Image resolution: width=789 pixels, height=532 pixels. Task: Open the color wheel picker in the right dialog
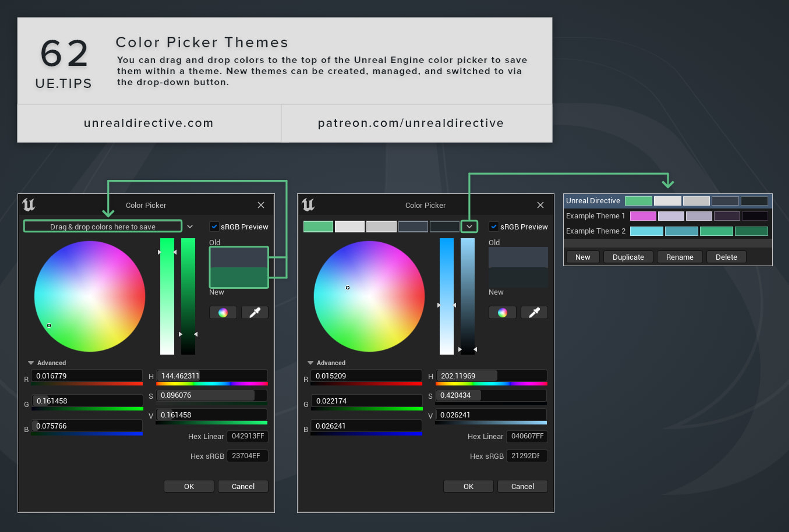tap(503, 312)
